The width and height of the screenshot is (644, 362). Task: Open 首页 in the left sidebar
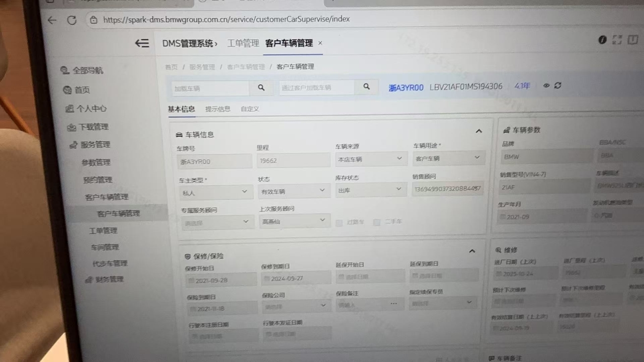click(82, 90)
